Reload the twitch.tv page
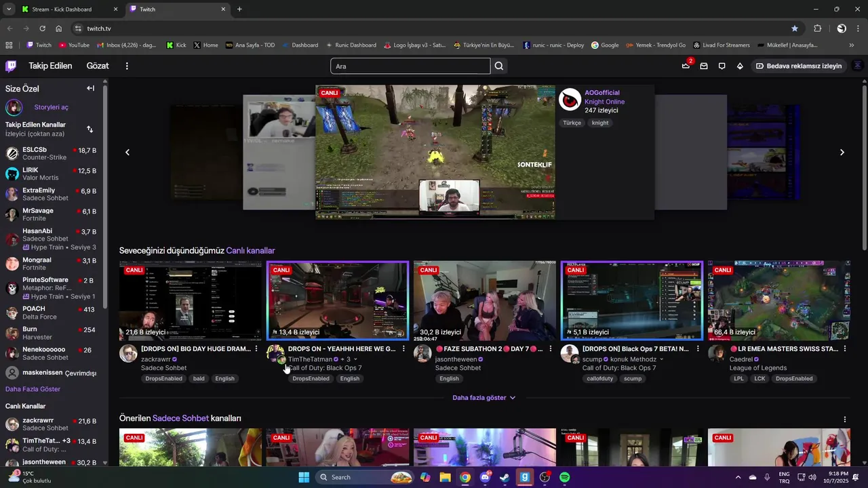Viewport: 868px width, 488px height. pyautogui.click(x=42, y=28)
